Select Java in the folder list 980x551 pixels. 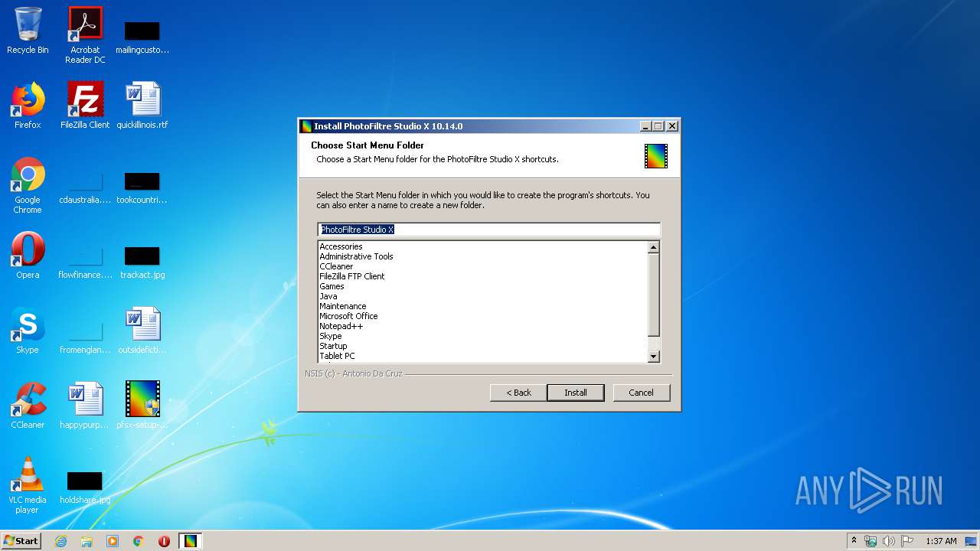tap(328, 296)
